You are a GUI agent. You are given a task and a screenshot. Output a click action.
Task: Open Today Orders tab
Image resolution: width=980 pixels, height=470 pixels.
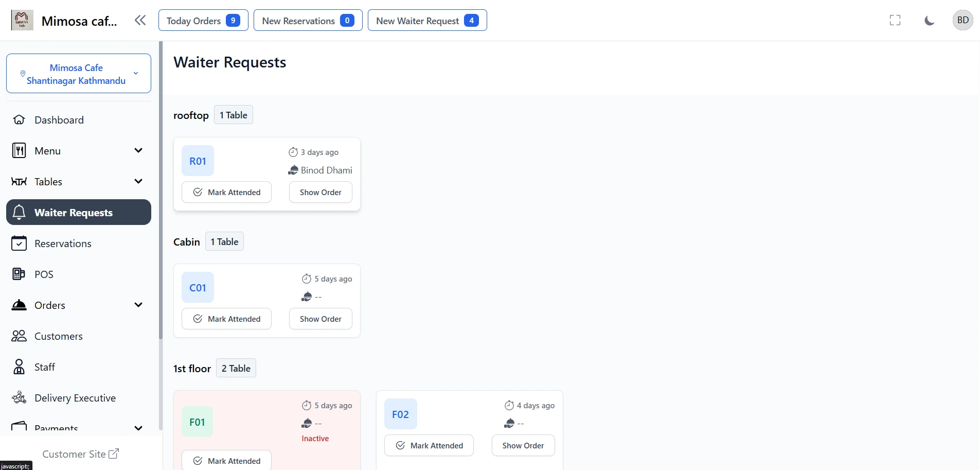point(203,21)
